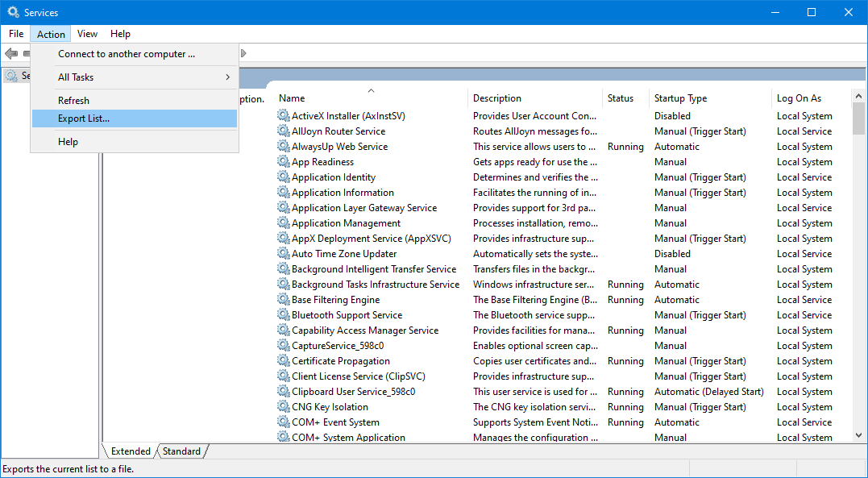This screenshot has height=478, width=868.
Task: Click the CNG Key Isolation service icon
Action: coord(284,406)
